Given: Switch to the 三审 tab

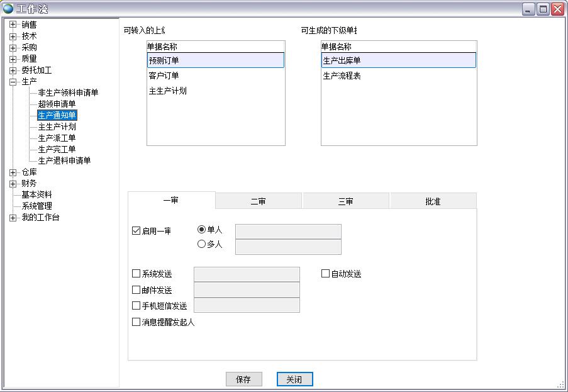Looking at the screenshot, I should click(x=345, y=200).
